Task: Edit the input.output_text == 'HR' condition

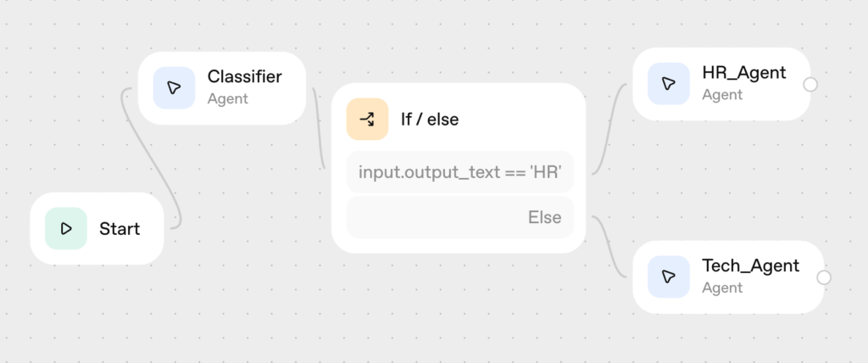Action: point(460,172)
